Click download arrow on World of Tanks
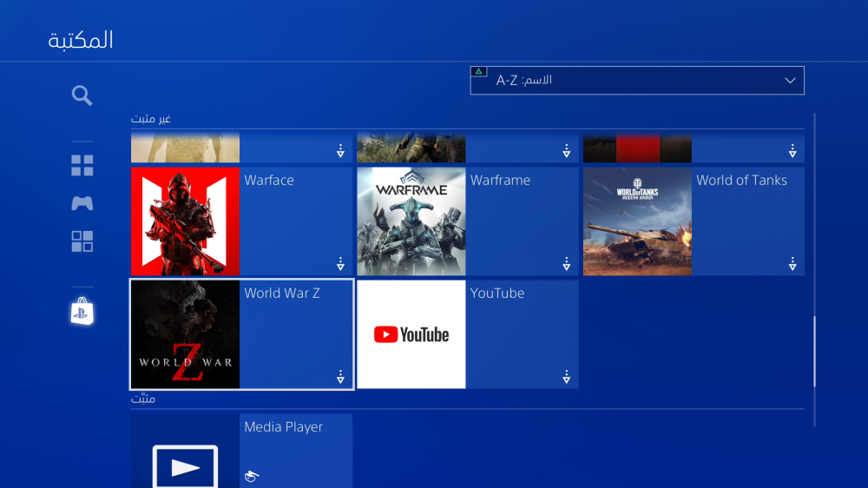The image size is (868, 488). coord(792,264)
